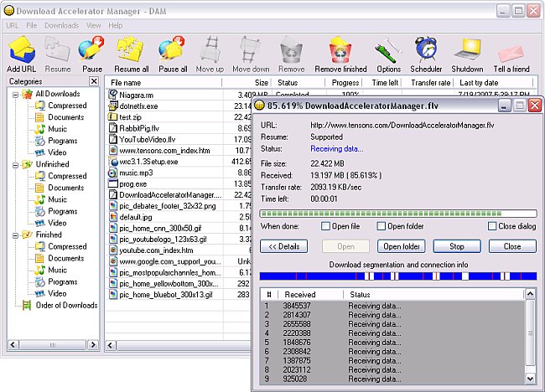Tick the Open folder checkbox
This screenshot has height=392, width=545.
click(381, 227)
